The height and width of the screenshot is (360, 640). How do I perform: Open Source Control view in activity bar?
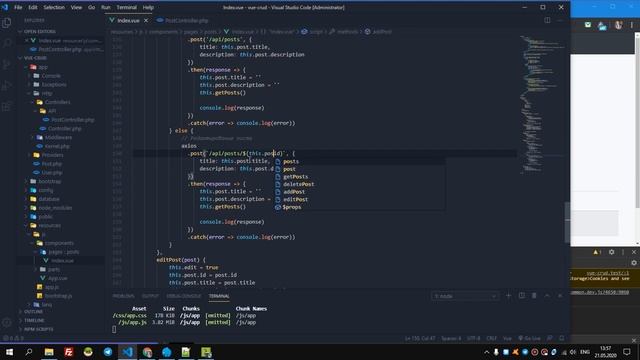(x=7, y=64)
